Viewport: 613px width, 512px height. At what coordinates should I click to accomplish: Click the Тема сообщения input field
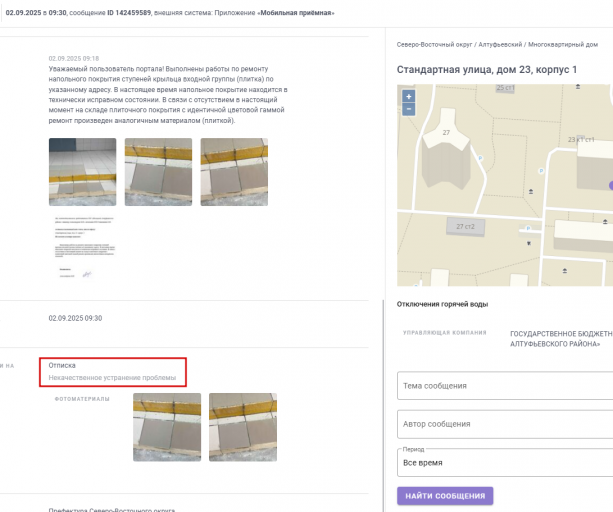click(505, 386)
